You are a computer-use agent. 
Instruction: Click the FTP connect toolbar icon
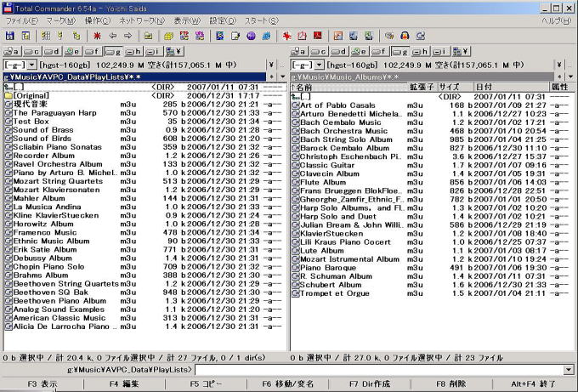click(184, 36)
